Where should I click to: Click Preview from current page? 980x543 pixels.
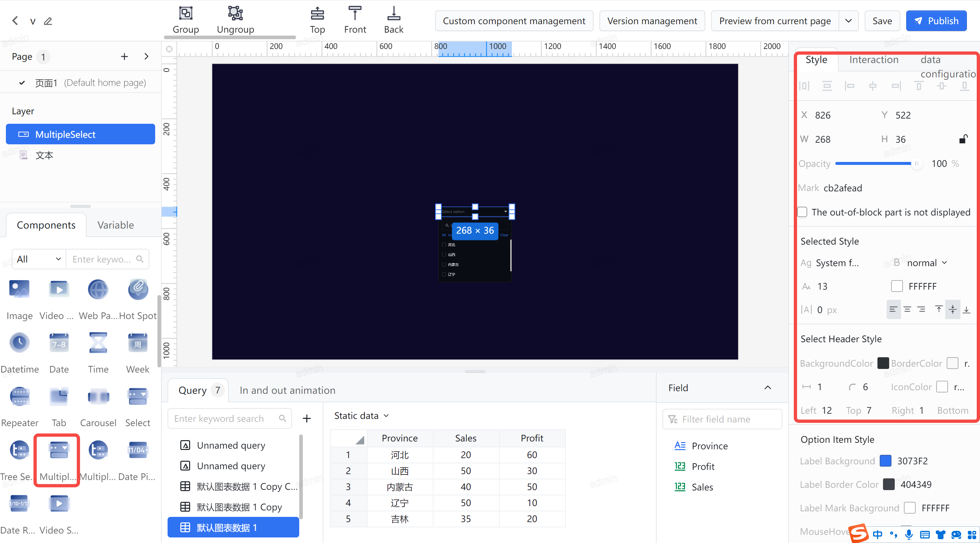775,21
